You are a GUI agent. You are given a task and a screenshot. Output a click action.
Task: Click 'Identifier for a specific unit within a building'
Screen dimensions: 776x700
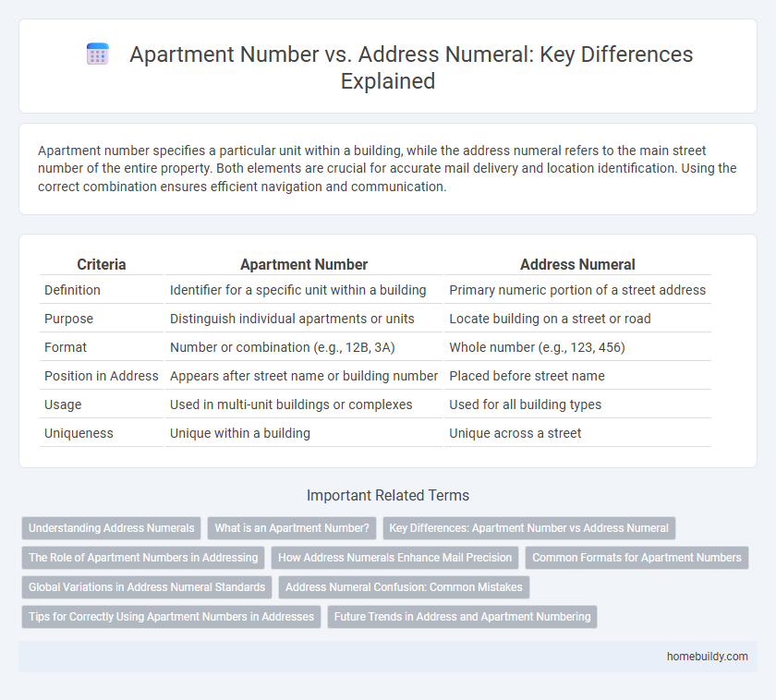coord(297,290)
